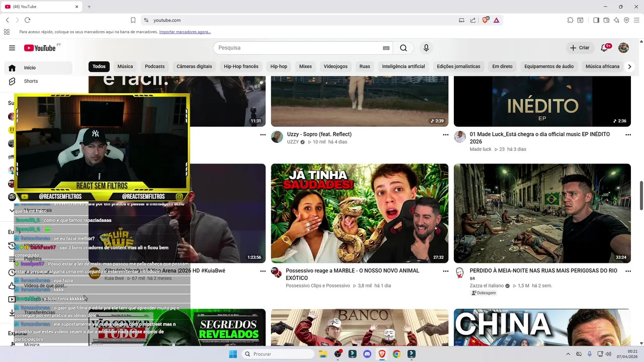
Task: Bookmark this page icon in address bar
Action: click(133, 20)
